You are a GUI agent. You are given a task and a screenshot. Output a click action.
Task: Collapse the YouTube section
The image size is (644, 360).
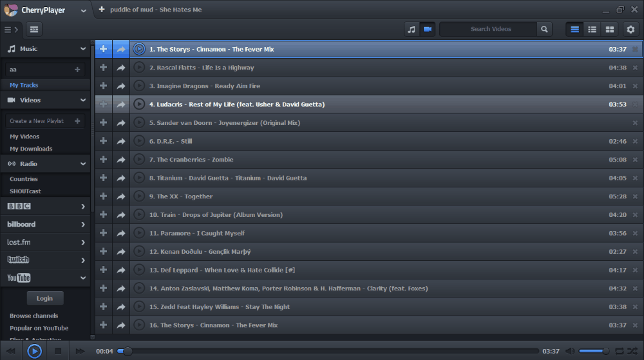click(83, 278)
